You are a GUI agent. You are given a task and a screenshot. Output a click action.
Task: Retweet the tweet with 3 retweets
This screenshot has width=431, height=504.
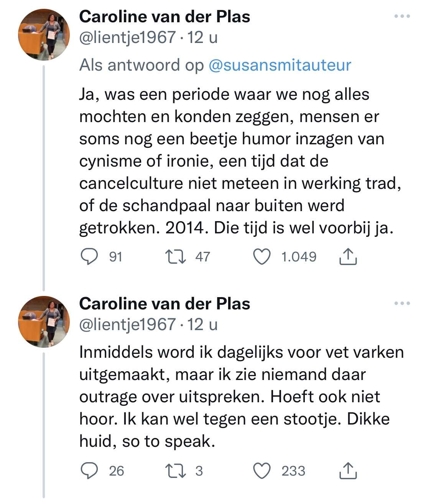(175, 471)
